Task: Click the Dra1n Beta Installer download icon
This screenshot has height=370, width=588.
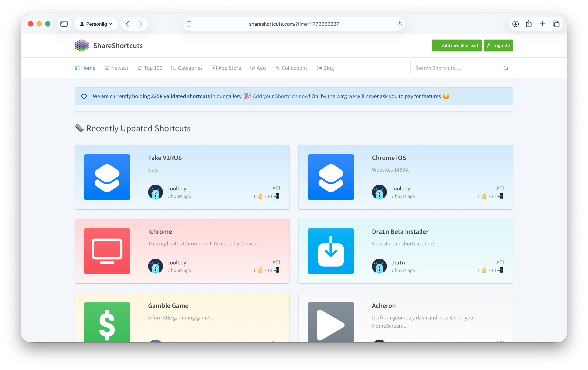Action: pyautogui.click(x=331, y=251)
